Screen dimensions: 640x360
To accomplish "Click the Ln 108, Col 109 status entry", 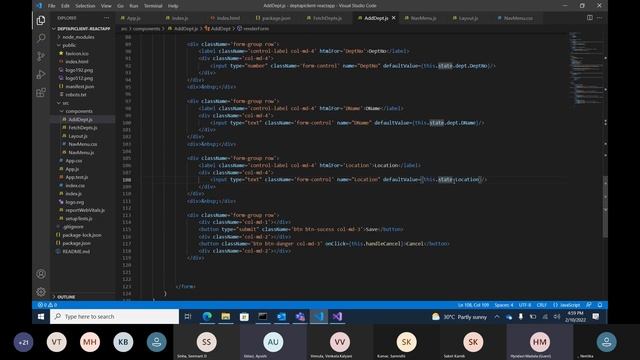I will (473, 305).
